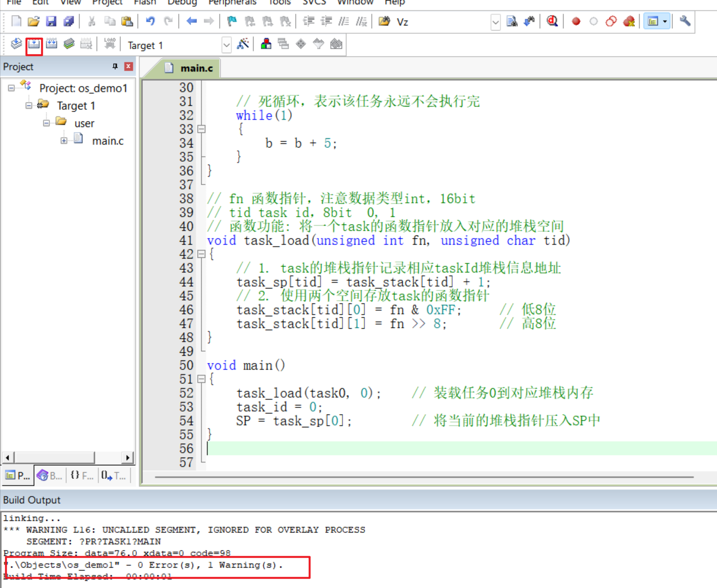The height and width of the screenshot is (588, 717).
Task: Switch to the Functions panel tab
Action: [x=82, y=475]
